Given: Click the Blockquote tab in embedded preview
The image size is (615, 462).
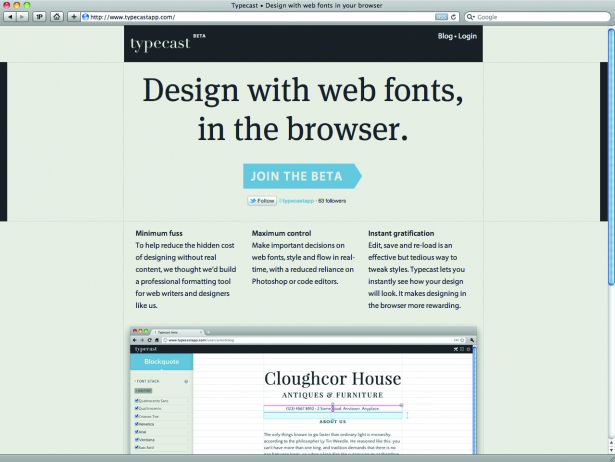Looking at the screenshot, I should point(162,362).
